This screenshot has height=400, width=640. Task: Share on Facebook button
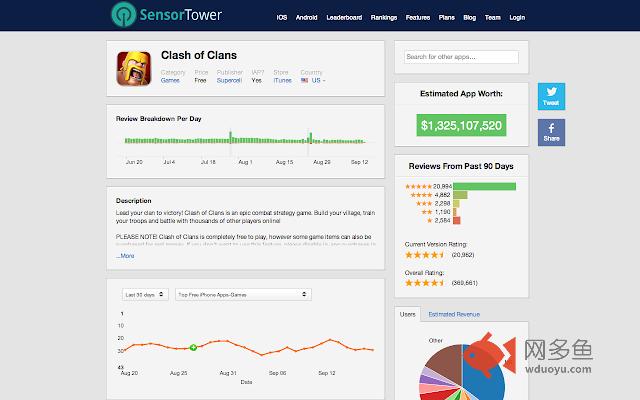[x=551, y=132]
